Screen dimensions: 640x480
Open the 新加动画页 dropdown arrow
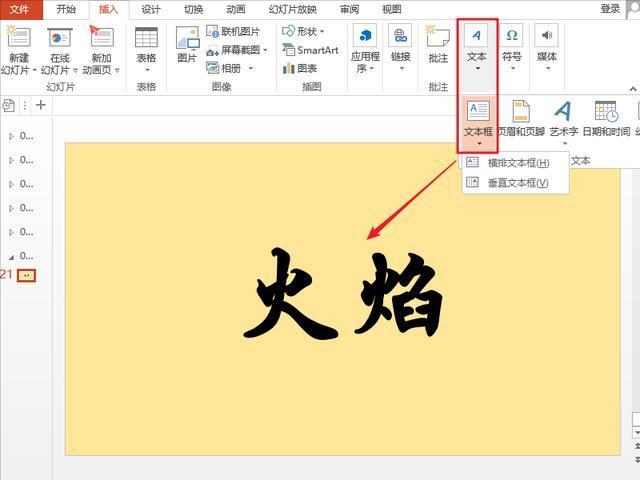click(x=117, y=70)
